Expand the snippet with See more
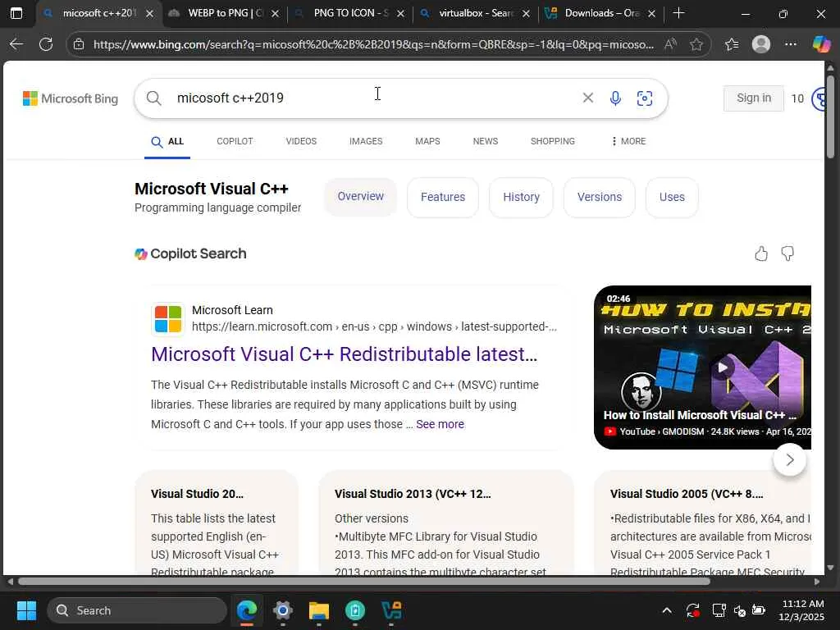The width and height of the screenshot is (840, 630). [440, 424]
